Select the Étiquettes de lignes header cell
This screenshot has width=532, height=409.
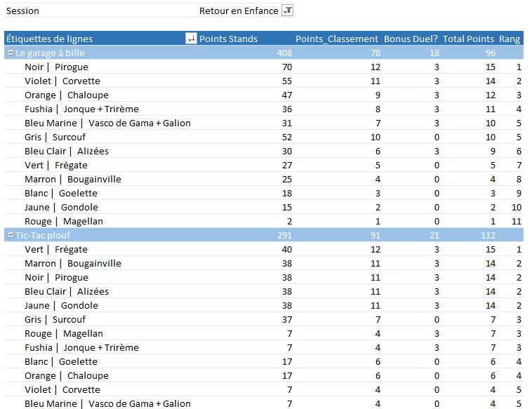49,39
